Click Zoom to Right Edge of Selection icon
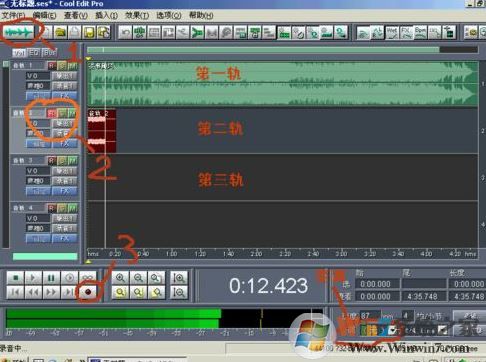 [x=156, y=292]
